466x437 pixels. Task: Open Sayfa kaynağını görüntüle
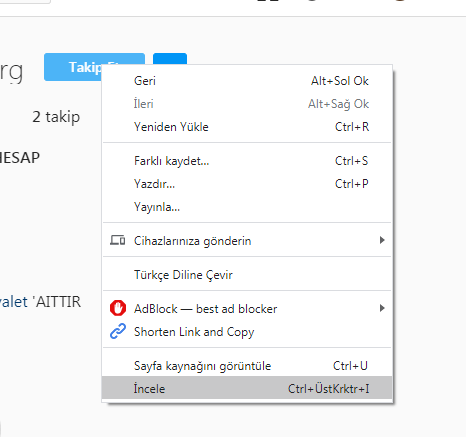(247, 366)
